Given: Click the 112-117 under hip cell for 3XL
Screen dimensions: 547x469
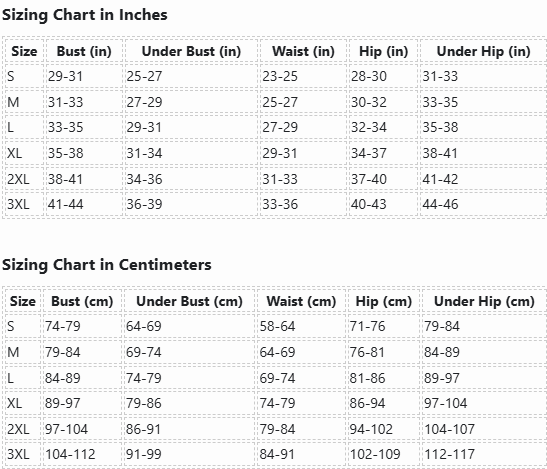Looking at the screenshot, I should (x=484, y=454).
